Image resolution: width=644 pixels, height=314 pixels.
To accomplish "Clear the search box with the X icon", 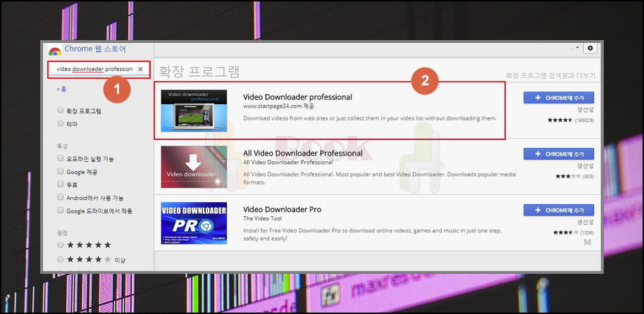I will (x=140, y=69).
